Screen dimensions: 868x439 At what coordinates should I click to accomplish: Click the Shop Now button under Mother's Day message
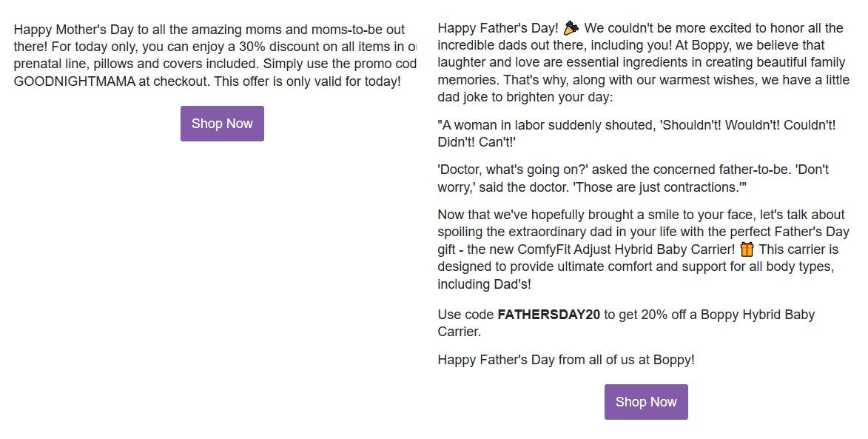click(222, 124)
